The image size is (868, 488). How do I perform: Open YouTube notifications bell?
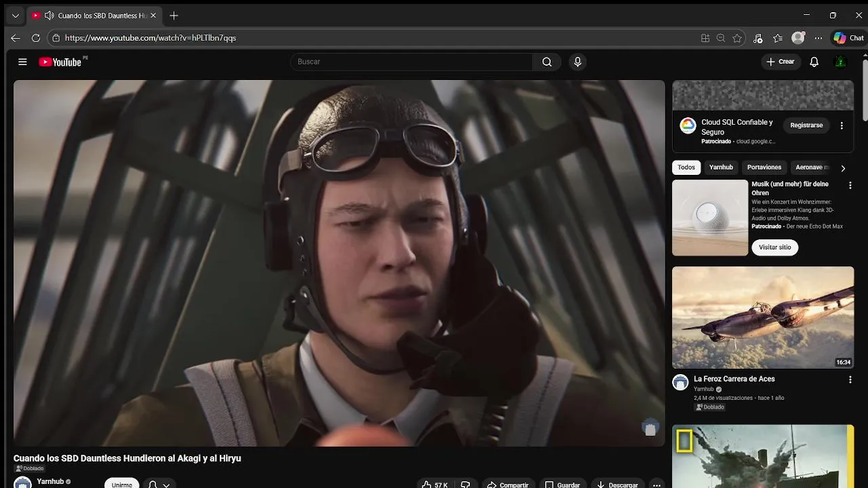click(814, 62)
